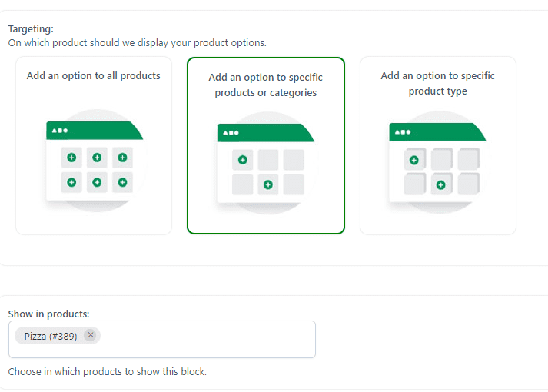The width and height of the screenshot is (548, 392).
Task: Click top-left plus icon in all-products illustration
Action: click(71, 158)
